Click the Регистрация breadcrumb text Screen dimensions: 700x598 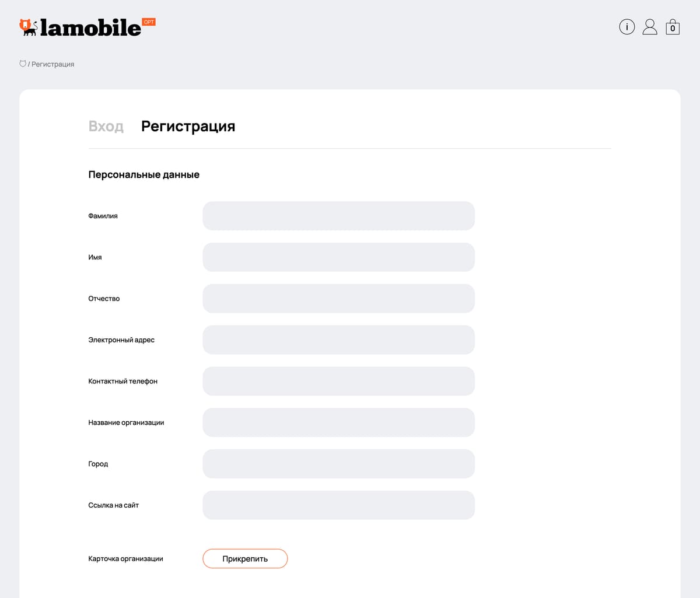[53, 64]
